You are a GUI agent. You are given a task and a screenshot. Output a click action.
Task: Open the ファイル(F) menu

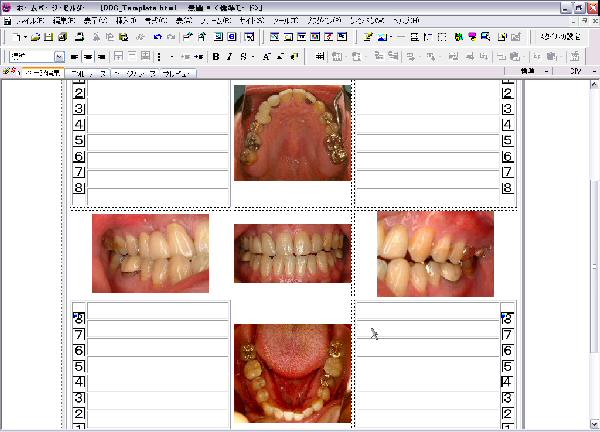coord(30,20)
